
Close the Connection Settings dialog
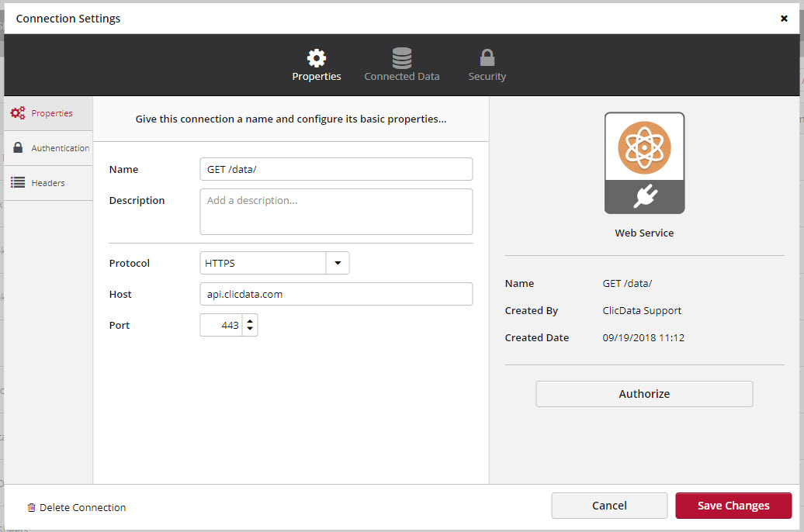[x=784, y=19]
